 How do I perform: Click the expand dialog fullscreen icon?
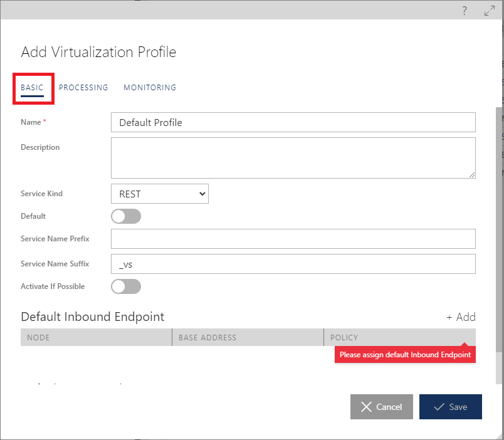(x=490, y=11)
